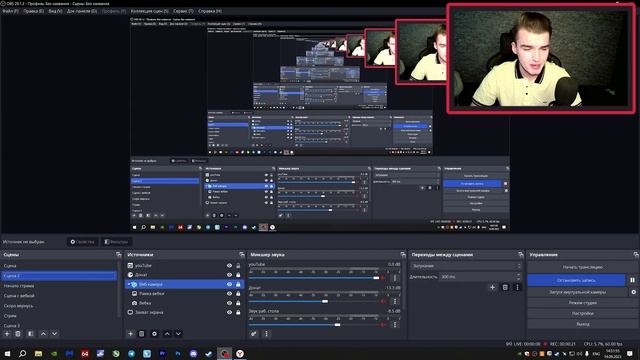640x360 pixels.
Task: Click Режим студии button
Action: pos(582,303)
